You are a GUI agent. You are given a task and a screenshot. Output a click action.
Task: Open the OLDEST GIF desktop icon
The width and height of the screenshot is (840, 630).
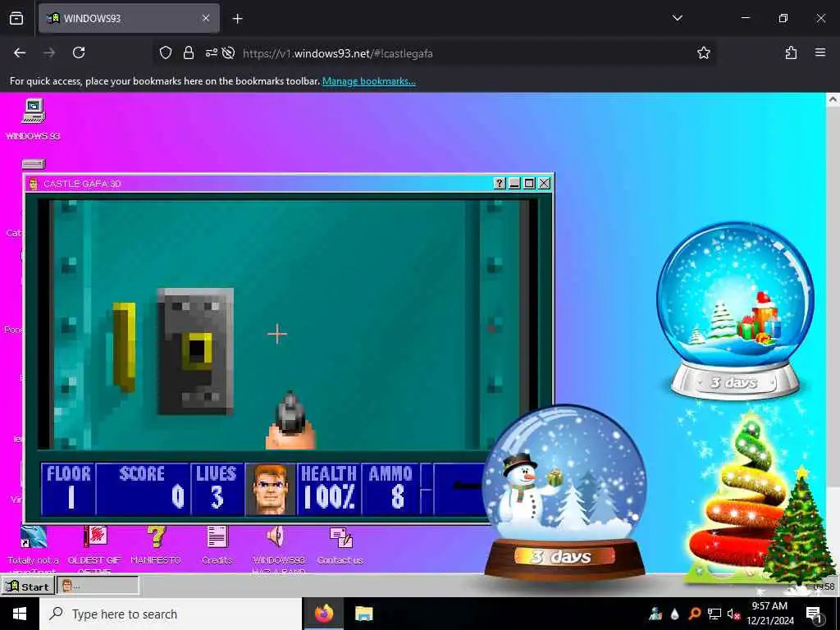click(95, 536)
